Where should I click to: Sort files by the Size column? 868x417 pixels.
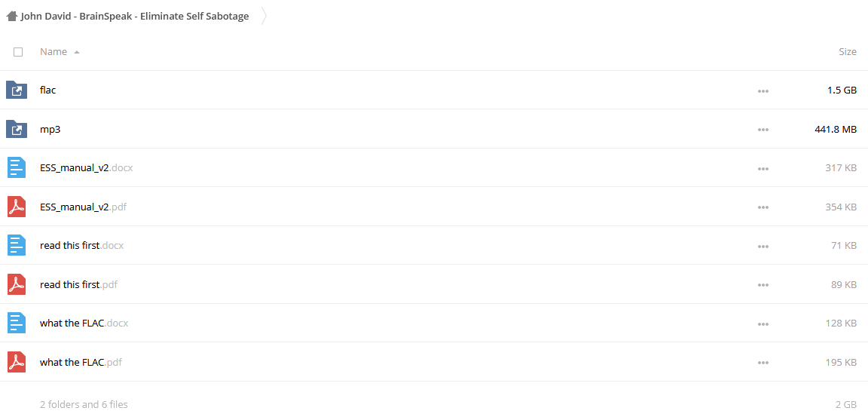(x=848, y=51)
